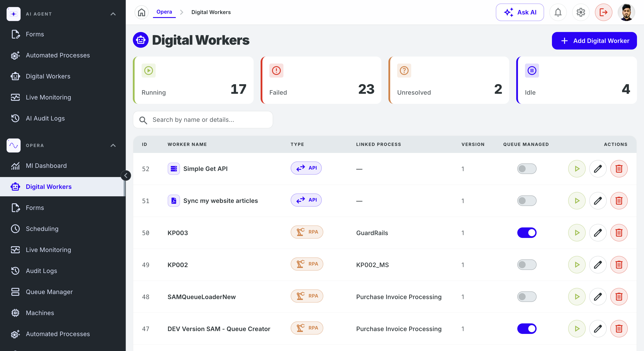Open Live Monitoring under Opera section
The height and width of the screenshot is (351, 644).
tap(62, 250)
